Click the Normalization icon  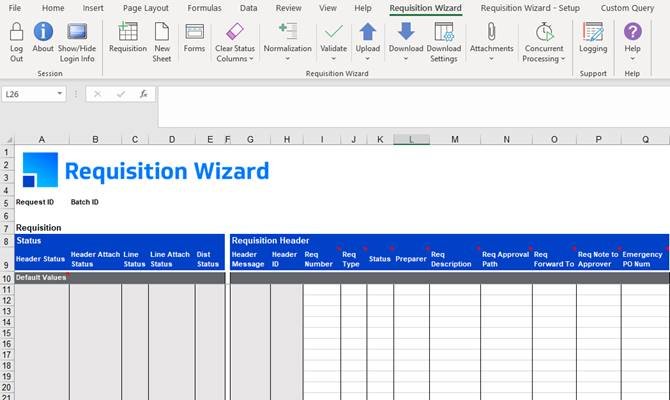pyautogui.click(x=288, y=31)
